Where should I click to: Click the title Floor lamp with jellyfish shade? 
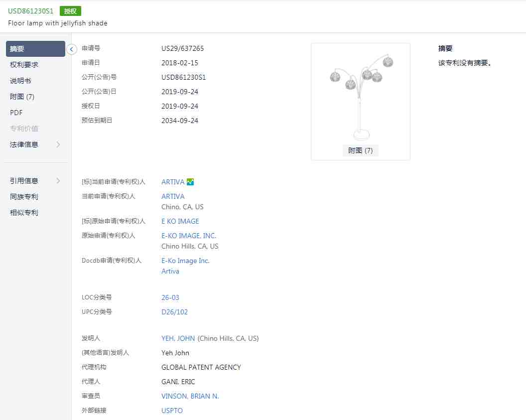(x=58, y=23)
